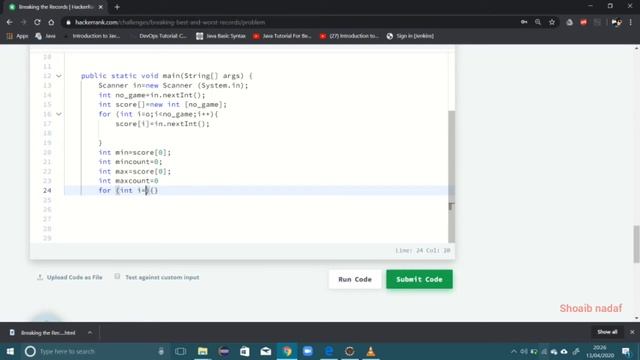Screen dimensions: 640x360
Task: Click the page's vertical scrollbar
Action: coord(636,244)
